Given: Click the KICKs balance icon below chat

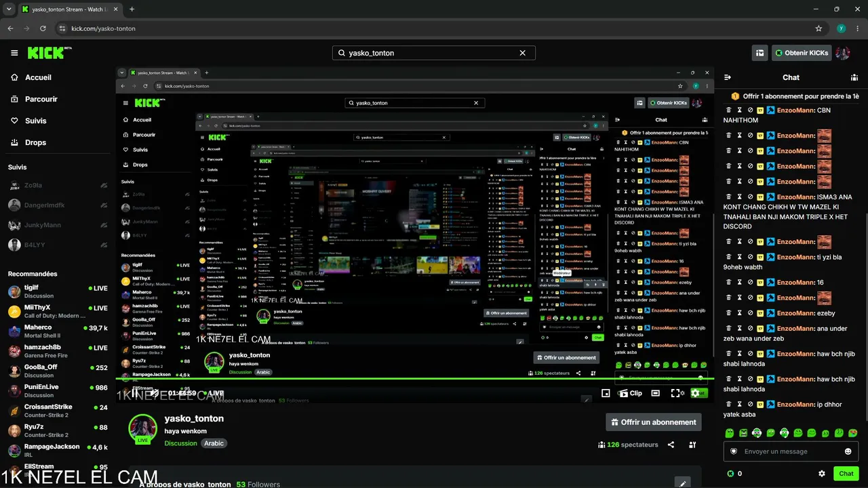Looking at the screenshot, I should click(x=730, y=474).
